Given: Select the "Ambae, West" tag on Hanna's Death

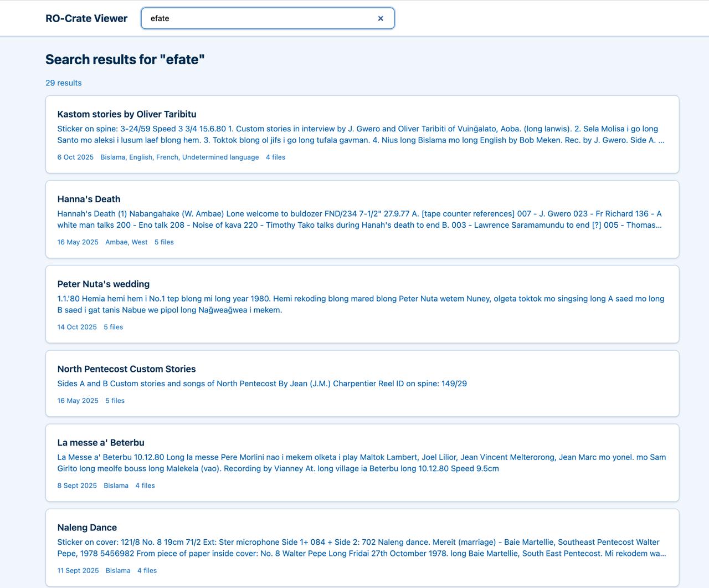Looking at the screenshot, I should coord(127,242).
